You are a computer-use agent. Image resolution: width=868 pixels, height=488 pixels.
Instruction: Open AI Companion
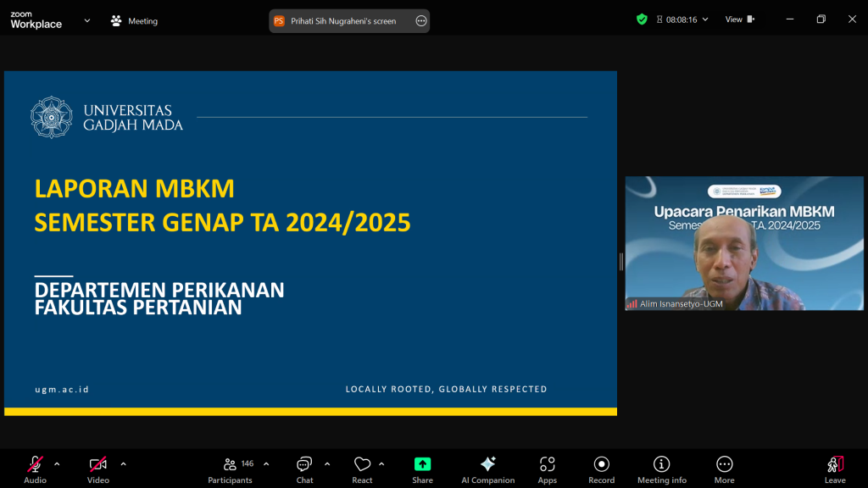pos(487,469)
